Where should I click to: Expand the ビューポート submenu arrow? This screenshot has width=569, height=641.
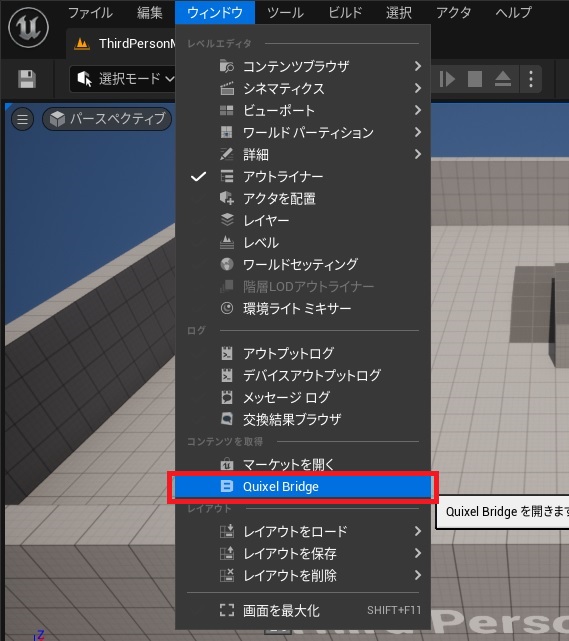tap(417, 110)
